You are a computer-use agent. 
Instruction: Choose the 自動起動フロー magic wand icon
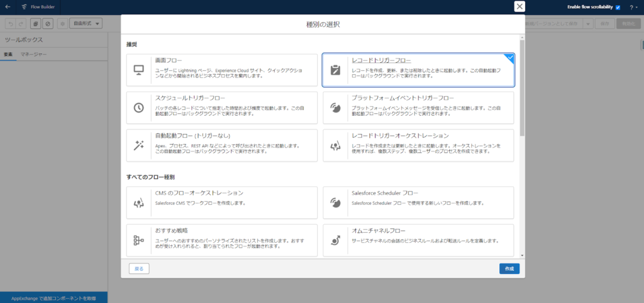139,145
